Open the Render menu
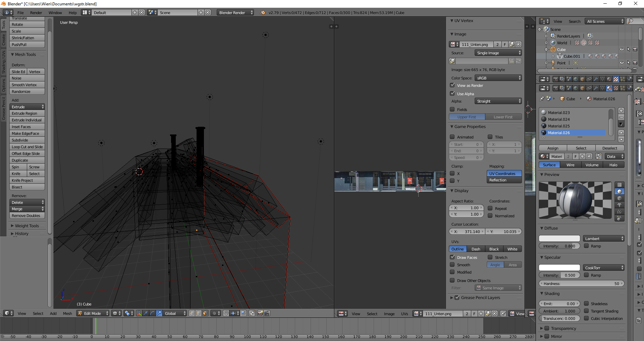Image resolution: width=644 pixels, height=341 pixels. point(36,13)
